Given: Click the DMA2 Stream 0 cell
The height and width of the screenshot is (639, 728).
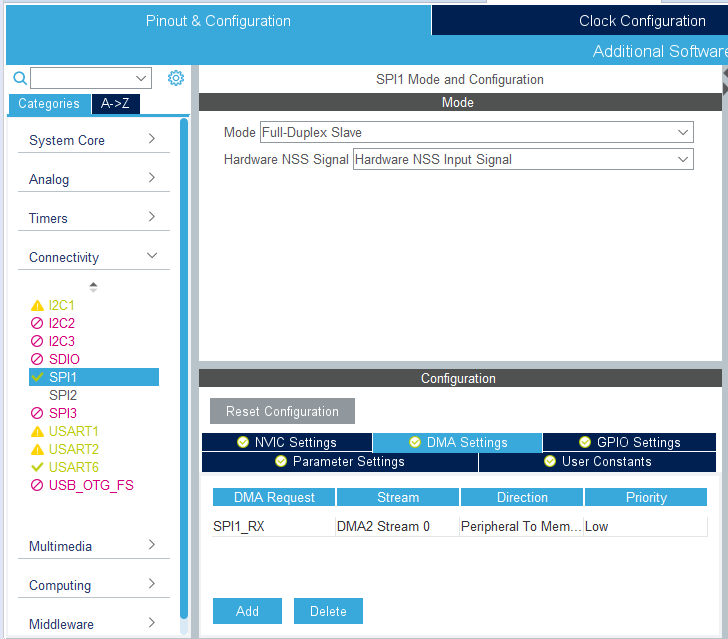Looking at the screenshot, I should pos(397,527).
